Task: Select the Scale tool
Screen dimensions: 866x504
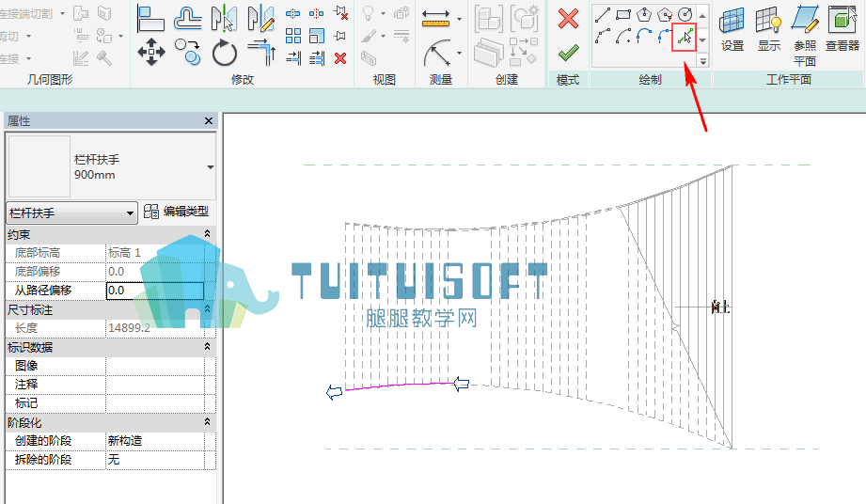Action: (x=317, y=36)
